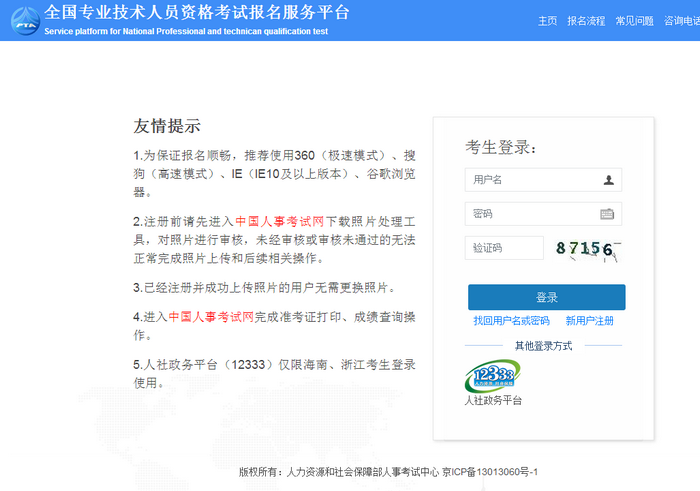Focus the 密码 input field
The height and width of the screenshot is (491, 700).
click(530, 214)
